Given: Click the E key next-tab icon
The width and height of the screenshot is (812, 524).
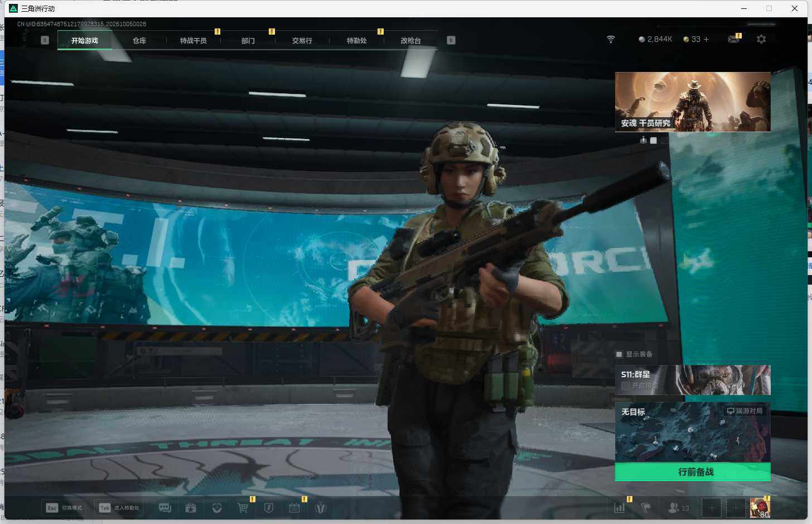Looking at the screenshot, I should tap(451, 40).
